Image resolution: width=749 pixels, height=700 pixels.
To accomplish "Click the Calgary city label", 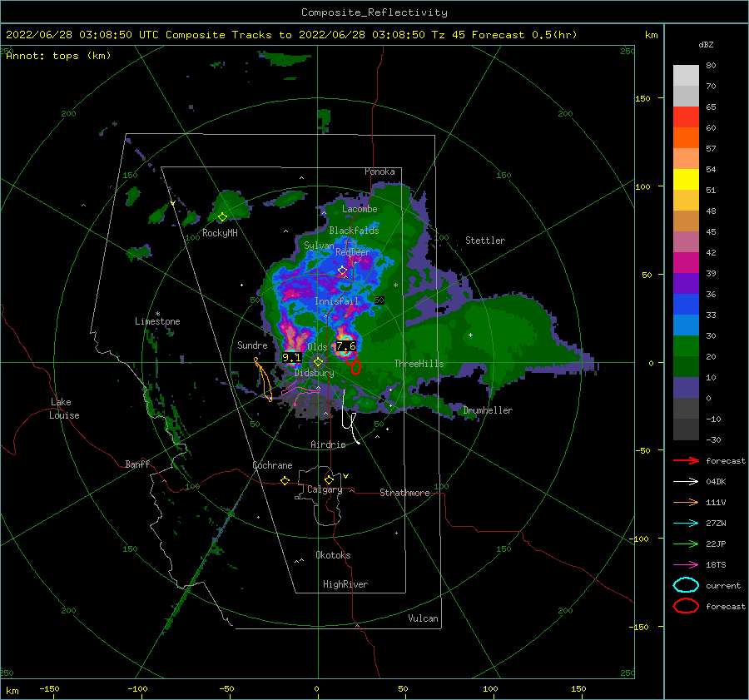I will pos(325,489).
